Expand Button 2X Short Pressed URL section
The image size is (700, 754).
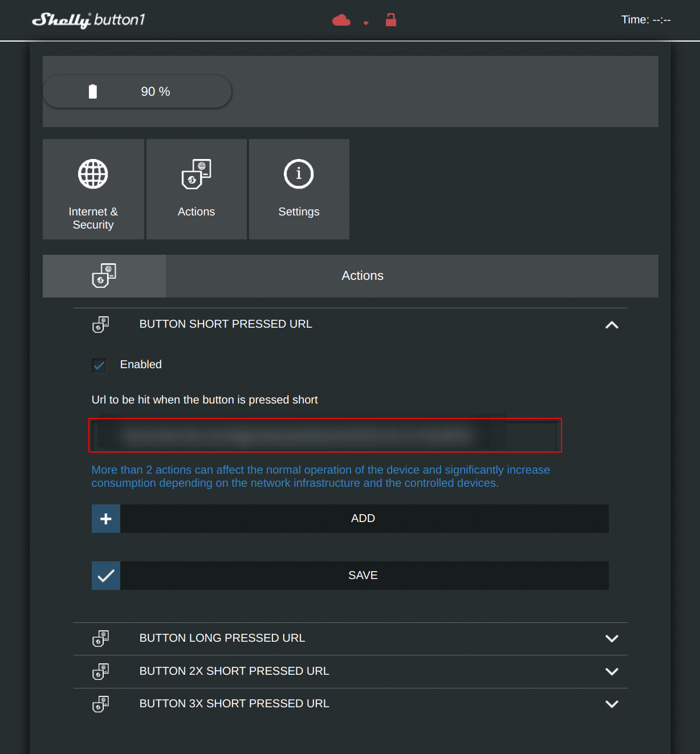(612, 671)
